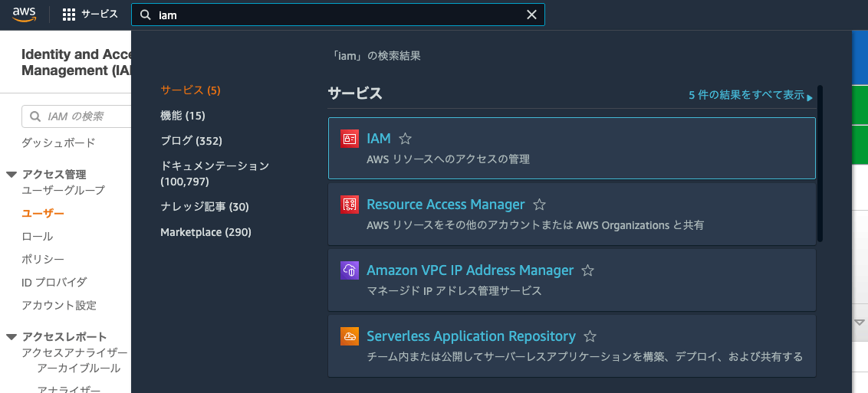The width and height of the screenshot is (868, 393).
Task: Open the services grid icon
Action: pos(69,15)
